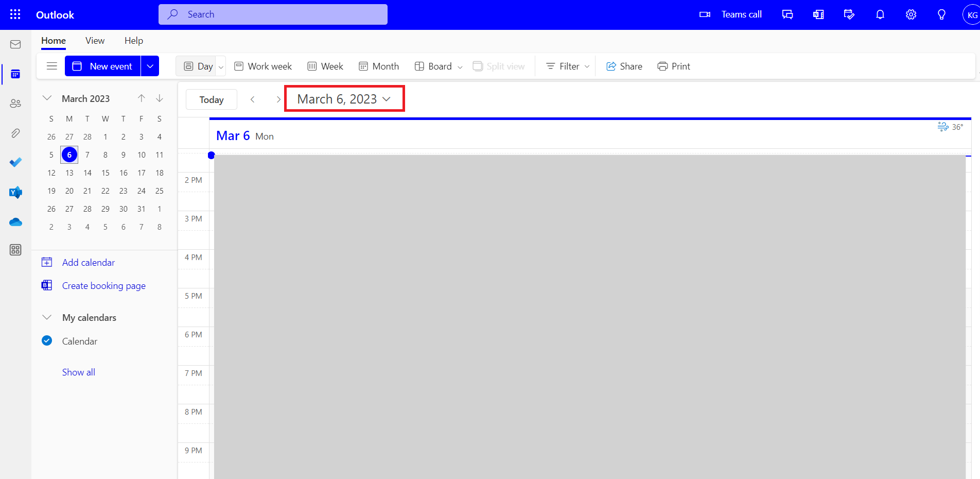Screen dimensions: 980x479
Task: Open the KG account avatar
Action: click(x=971, y=14)
